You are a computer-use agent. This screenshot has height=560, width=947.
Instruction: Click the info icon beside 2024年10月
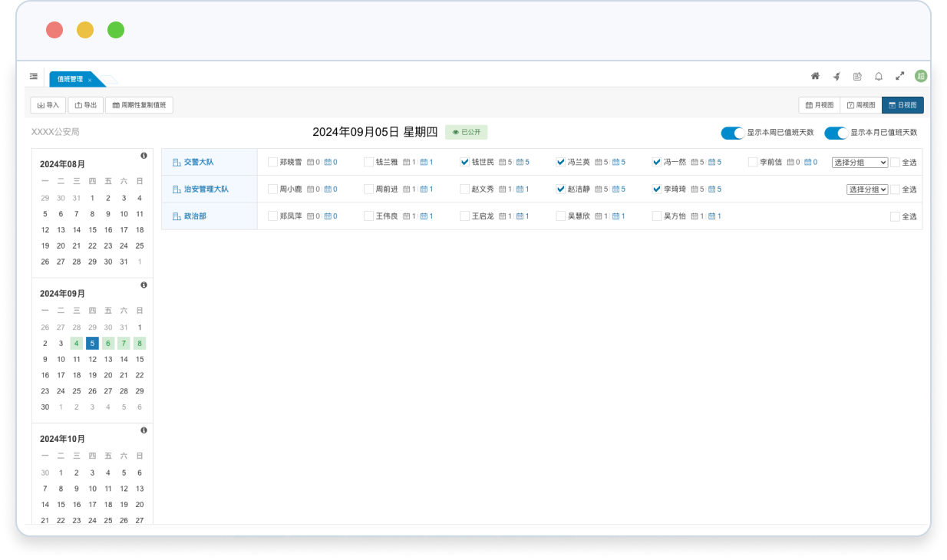[x=144, y=430]
